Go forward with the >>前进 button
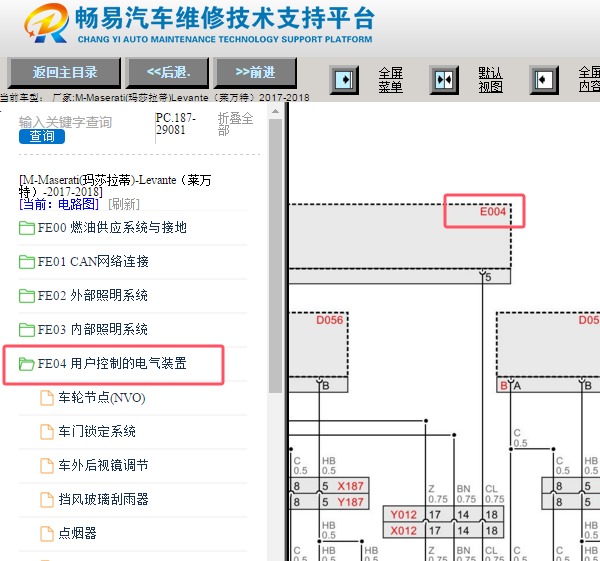The image size is (600, 561). (255, 72)
